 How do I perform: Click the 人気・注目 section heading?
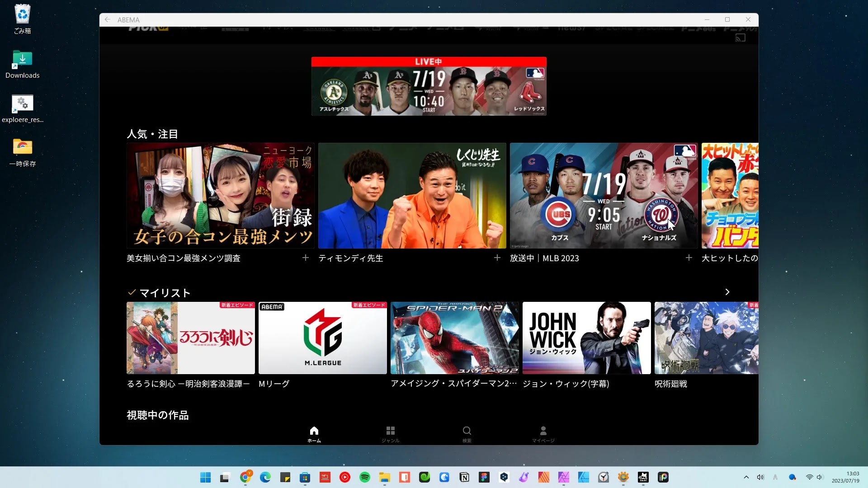pos(152,134)
